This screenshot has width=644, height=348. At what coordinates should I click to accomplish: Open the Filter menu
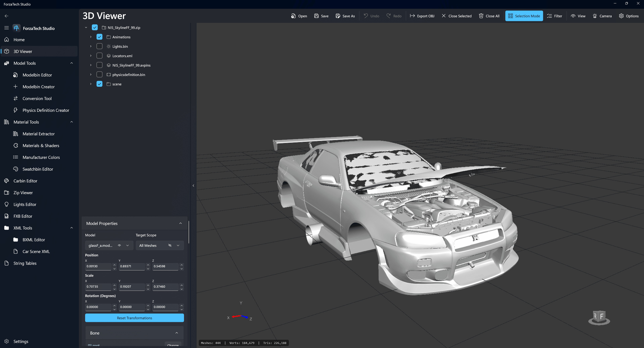coord(555,16)
